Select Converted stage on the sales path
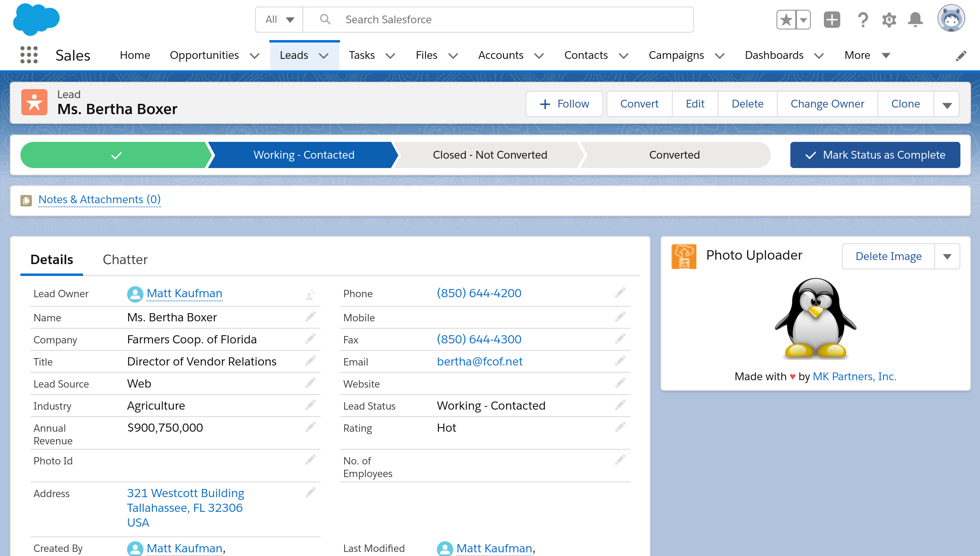The height and width of the screenshot is (556, 980). (x=674, y=155)
